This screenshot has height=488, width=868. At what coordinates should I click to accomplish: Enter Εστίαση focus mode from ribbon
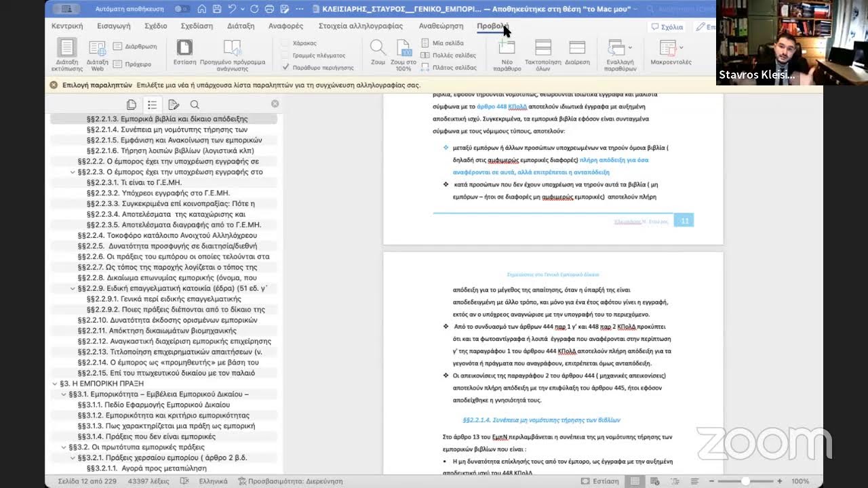184,53
